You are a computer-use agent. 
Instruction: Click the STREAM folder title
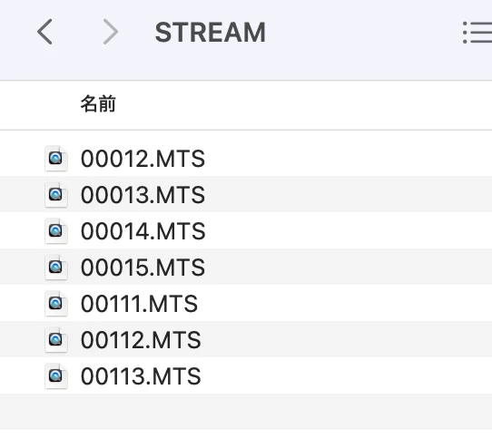tap(211, 33)
